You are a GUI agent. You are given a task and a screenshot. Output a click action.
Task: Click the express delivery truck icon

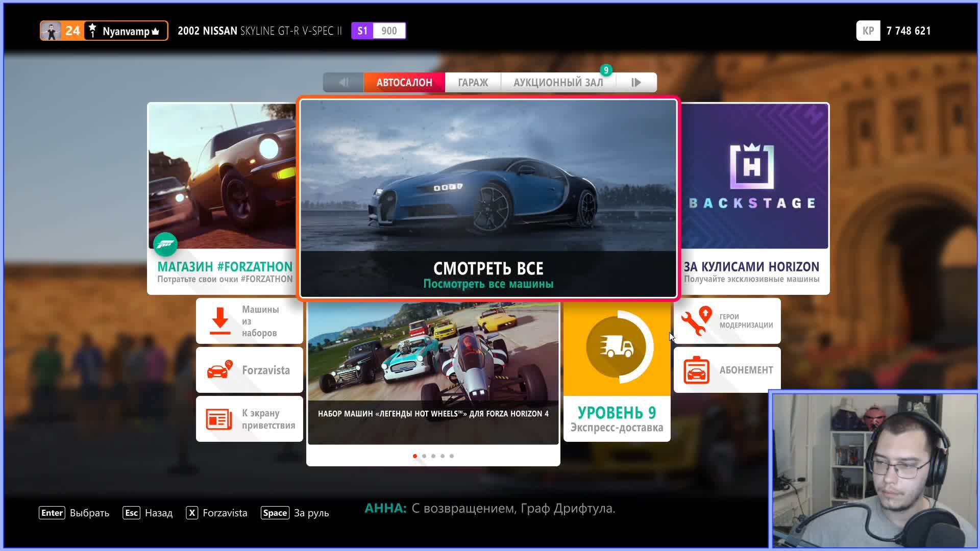pyautogui.click(x=617, y=347)
